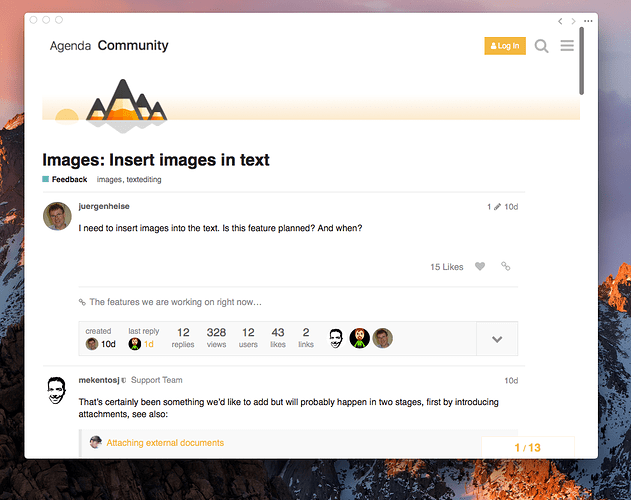Click the moderator shield icon by mekentosj
The width and height of the screenshot is (631, 500).
pos(124,380)
